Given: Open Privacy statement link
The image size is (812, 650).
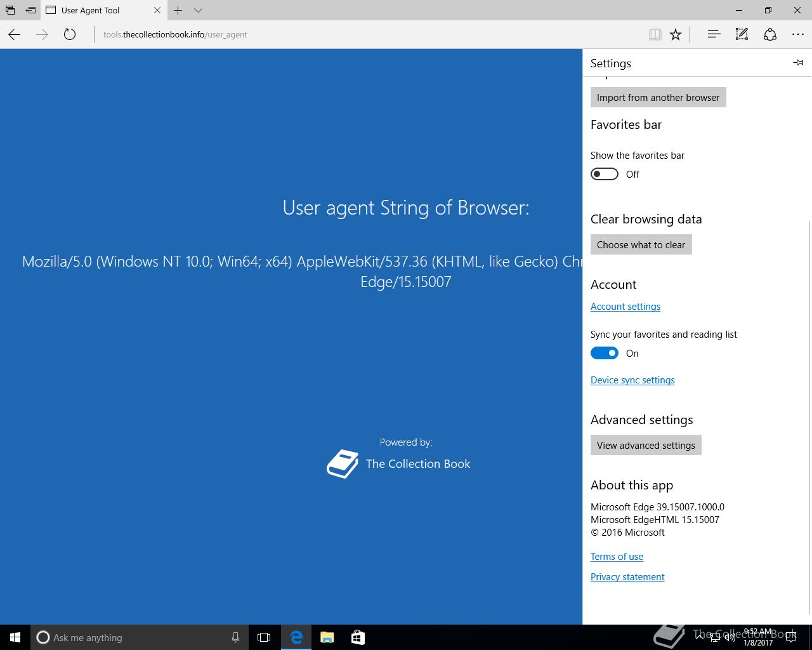Looking at the screenshot, I should (x=627, y=576).
